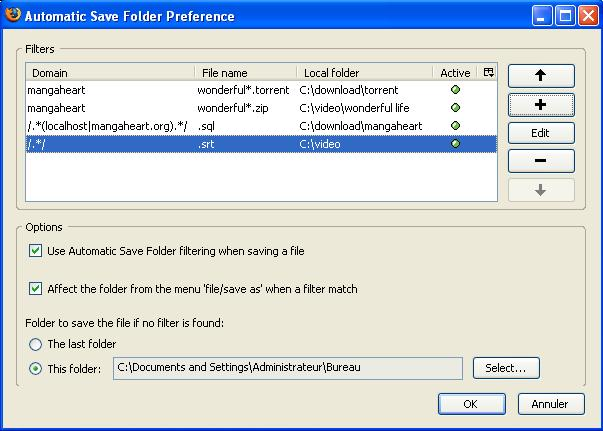Toggle active indicator for .sql filter
The image size is (603, 431).
(x=455, y=126)
